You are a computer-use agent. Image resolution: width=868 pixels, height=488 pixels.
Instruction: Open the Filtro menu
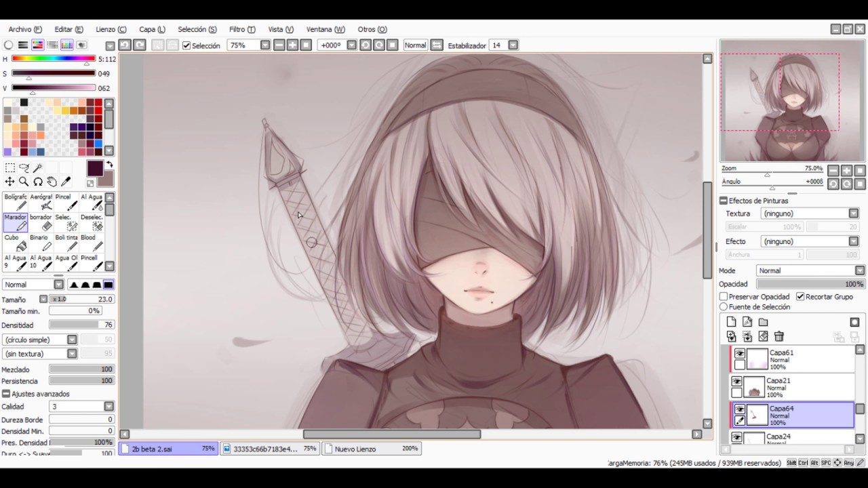pyautogui.click(x=242, y=29)
